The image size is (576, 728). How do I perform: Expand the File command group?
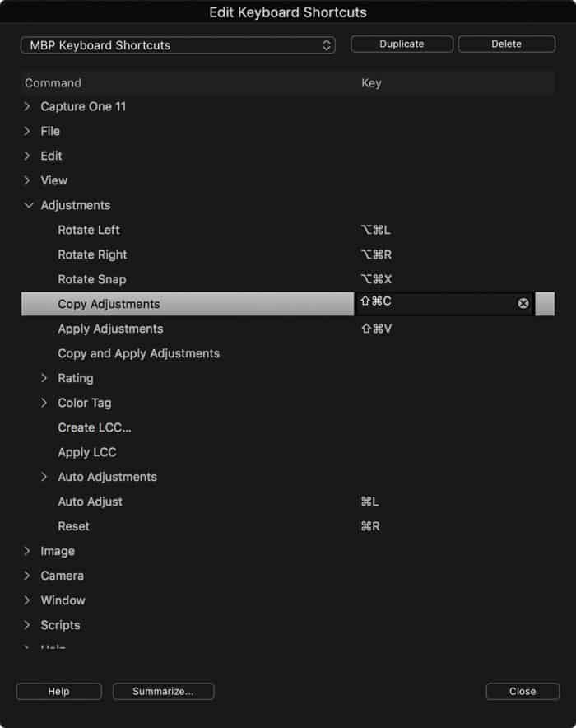pyautogui.click(x=27, y=131)
